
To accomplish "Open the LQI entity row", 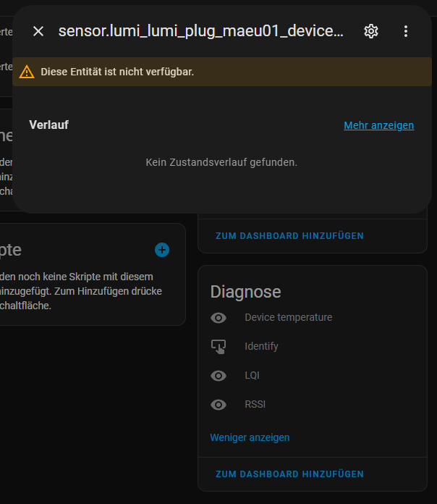I will pyautogui.click(x=313, y=375).
